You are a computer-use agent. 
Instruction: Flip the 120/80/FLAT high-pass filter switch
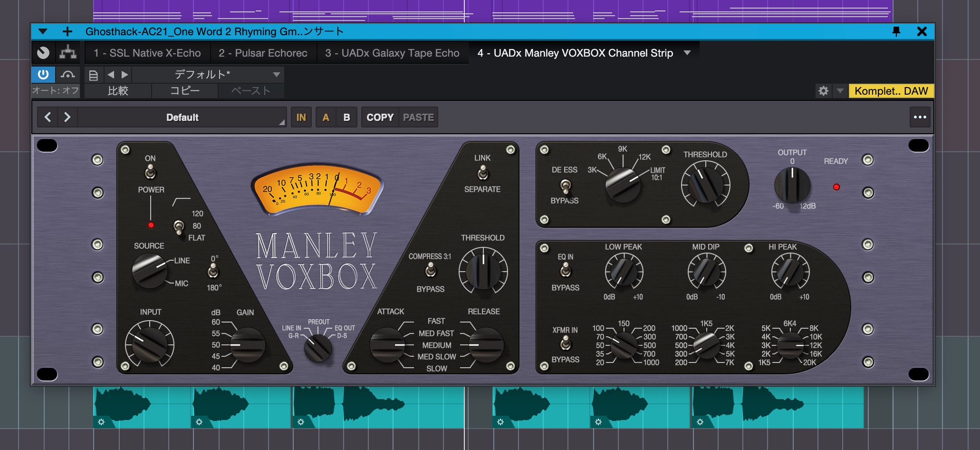(179, 227)
